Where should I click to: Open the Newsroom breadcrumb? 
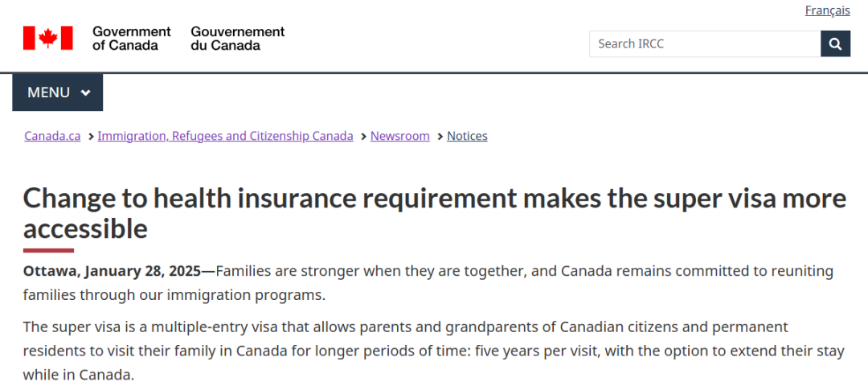pyautogui.click(x=399, y=136)
